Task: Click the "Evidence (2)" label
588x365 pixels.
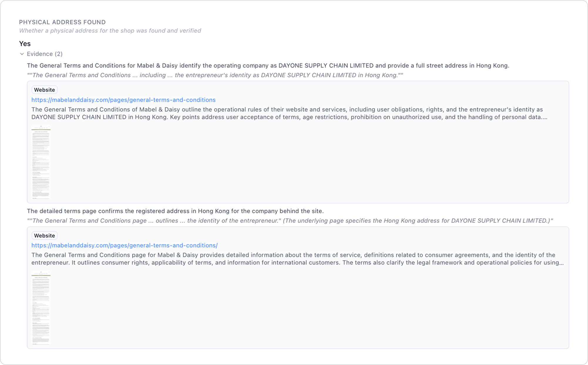Action: point(45,54)
